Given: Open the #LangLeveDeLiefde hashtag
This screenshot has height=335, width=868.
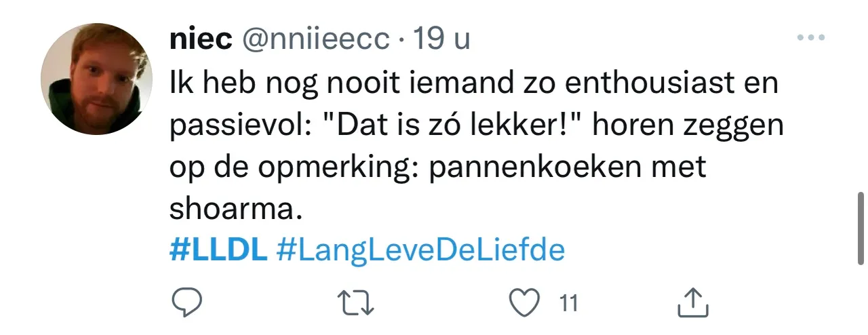Looking at the screenshot, I should (421, 252).
